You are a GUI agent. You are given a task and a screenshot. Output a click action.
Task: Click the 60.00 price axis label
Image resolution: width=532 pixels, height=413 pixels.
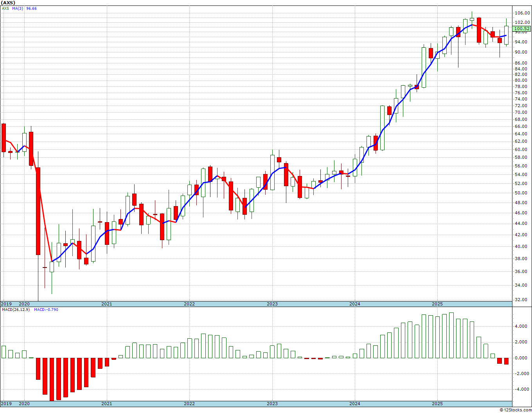pyautogui.click(x=522, y=149)
